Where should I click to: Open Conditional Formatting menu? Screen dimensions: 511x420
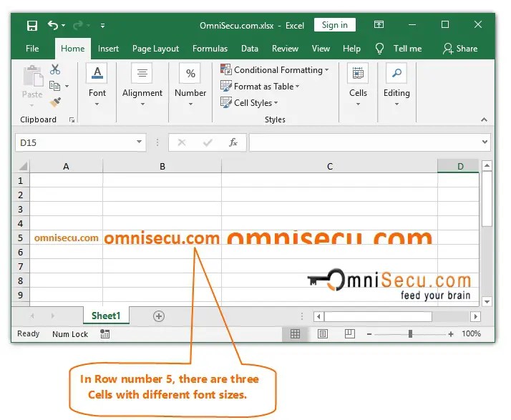[x=274, y=69]
